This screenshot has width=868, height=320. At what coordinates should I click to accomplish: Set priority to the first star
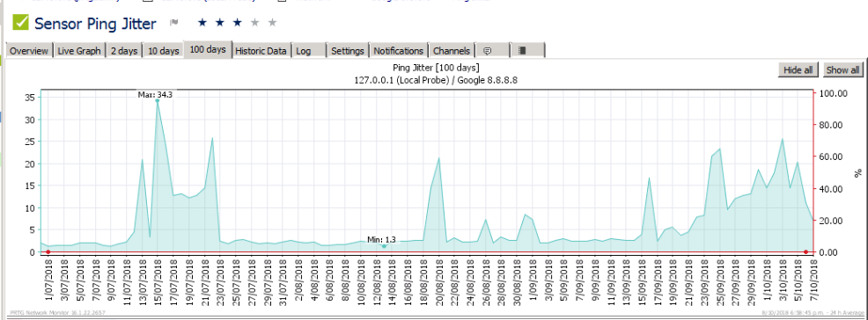click(x=202, y=22)
